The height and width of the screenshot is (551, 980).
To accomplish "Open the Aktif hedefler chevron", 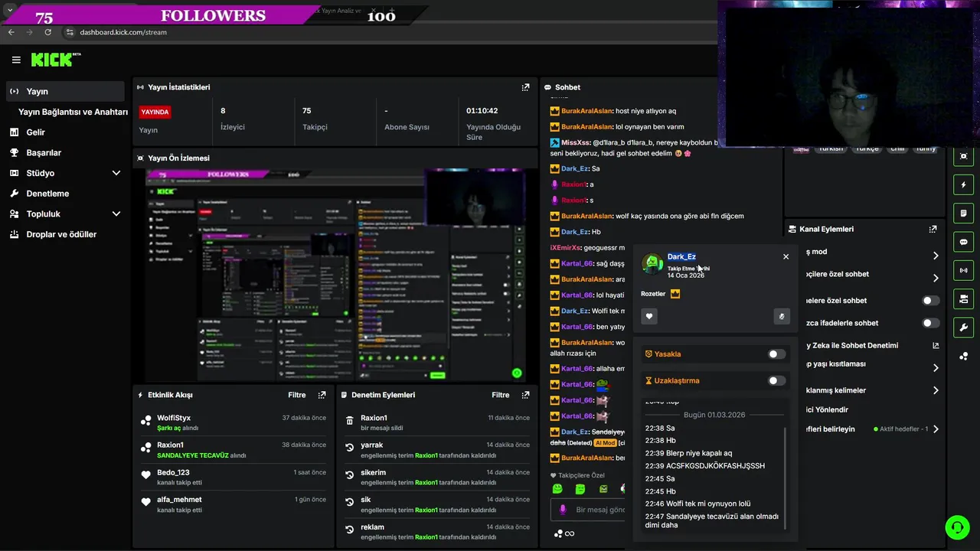I will pos(936,429).
